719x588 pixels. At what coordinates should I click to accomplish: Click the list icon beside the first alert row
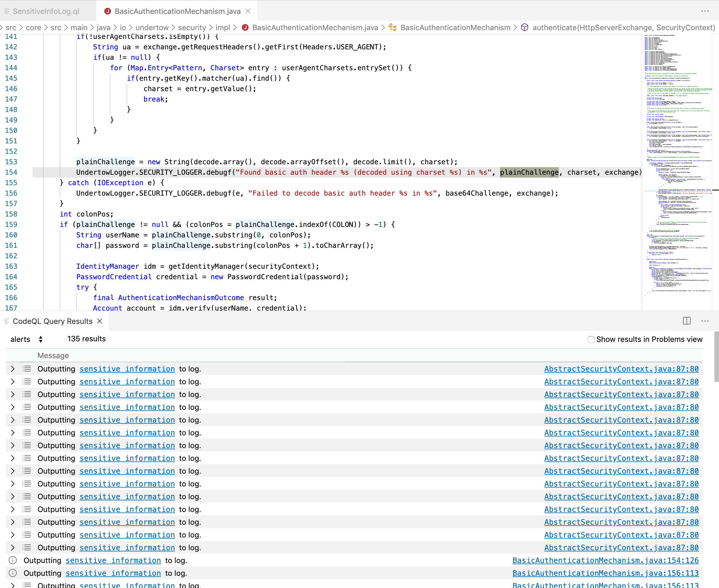tap(27, 369)
